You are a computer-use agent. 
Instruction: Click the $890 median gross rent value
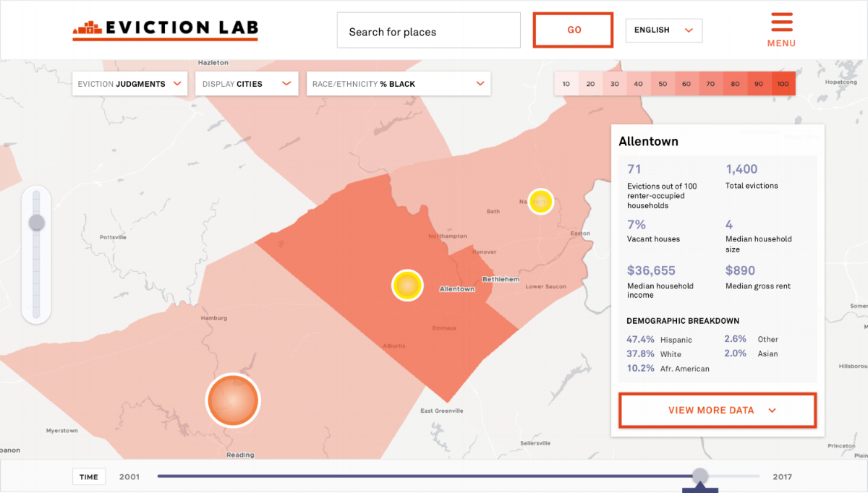(740, 270)
